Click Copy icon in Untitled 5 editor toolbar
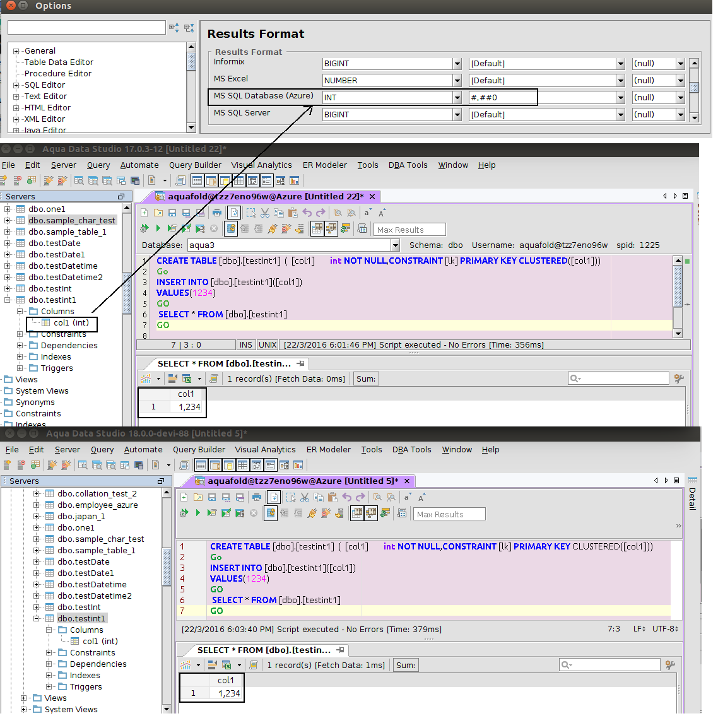The height and width of the screenshot is (728, 718). [x=319, y=498]
